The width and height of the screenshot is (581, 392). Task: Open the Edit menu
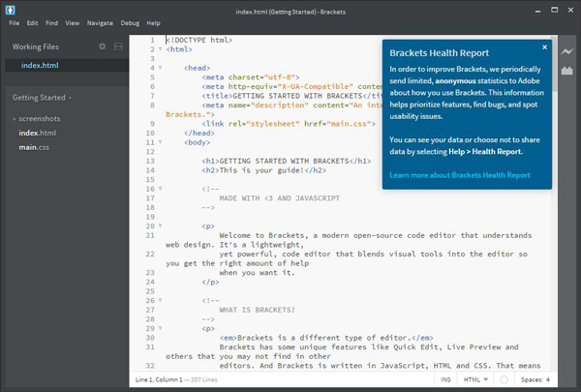[x=32, y=23]
